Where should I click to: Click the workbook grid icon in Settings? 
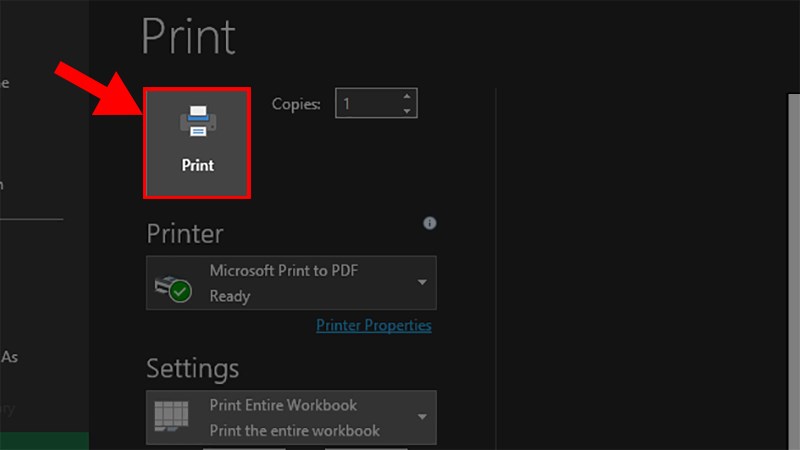point(172,418)
